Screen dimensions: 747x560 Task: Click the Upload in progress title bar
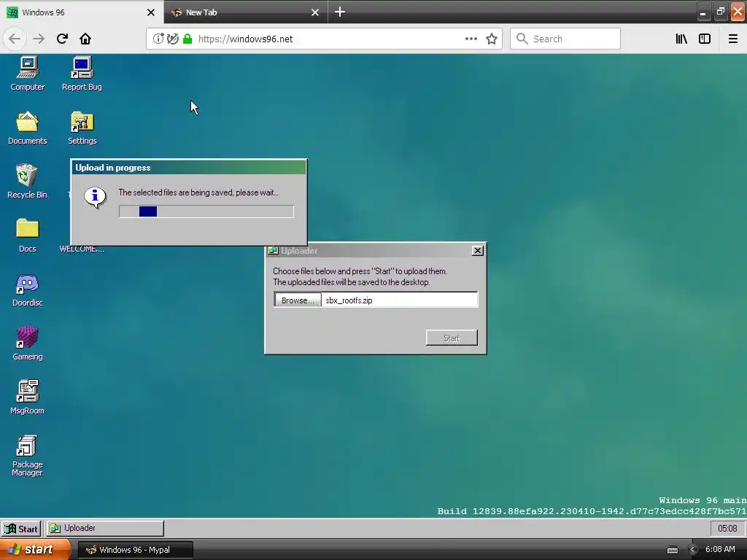189,168
